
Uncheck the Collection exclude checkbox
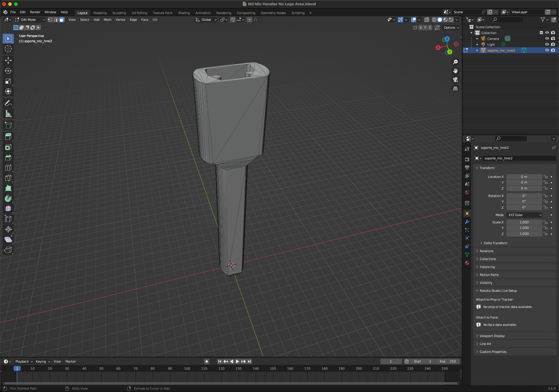point(541,33)
